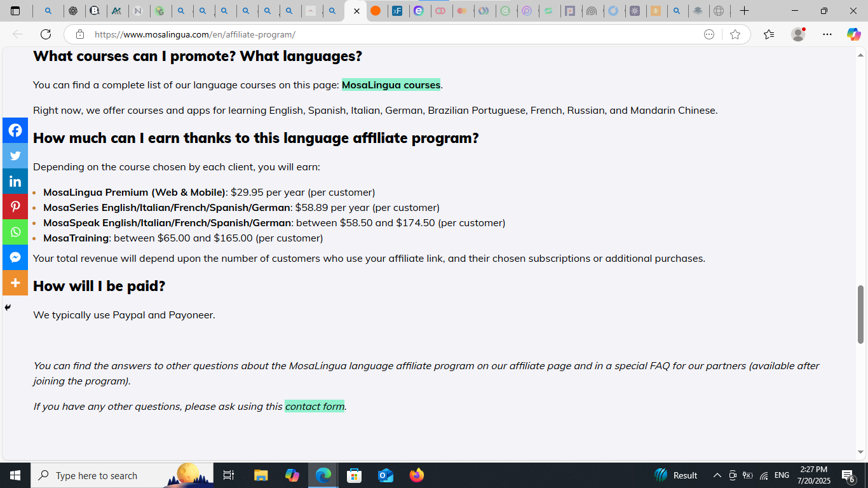Click 'How will I be paid?' heading
This screenshot has width=868, height=488.
pyautogui.click(x=99, y=286)
